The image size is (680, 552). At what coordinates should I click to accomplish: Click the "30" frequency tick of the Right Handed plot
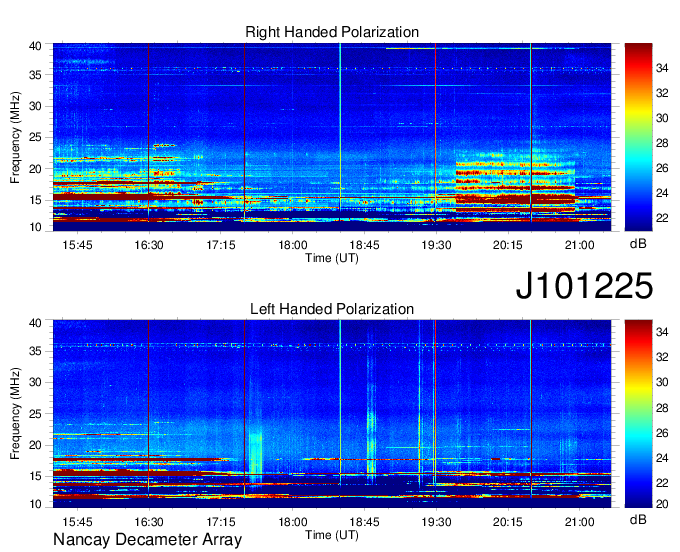[x=35, y=106]
